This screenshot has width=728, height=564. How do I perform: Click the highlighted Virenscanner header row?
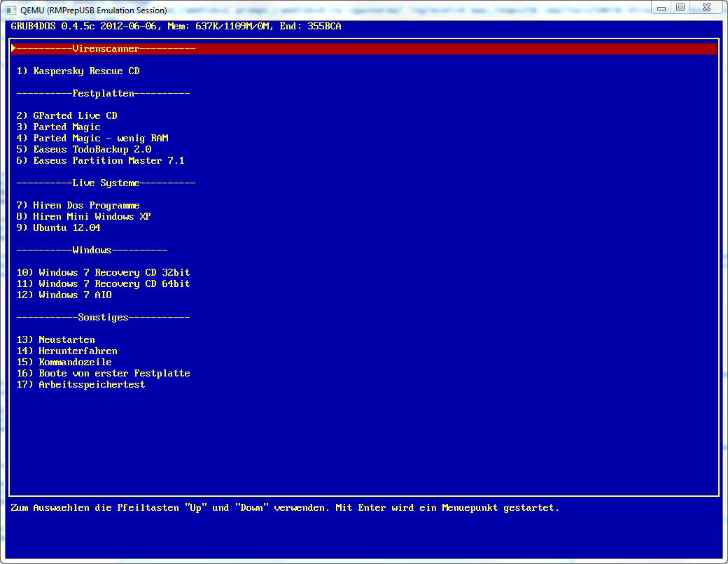[363, 49]
